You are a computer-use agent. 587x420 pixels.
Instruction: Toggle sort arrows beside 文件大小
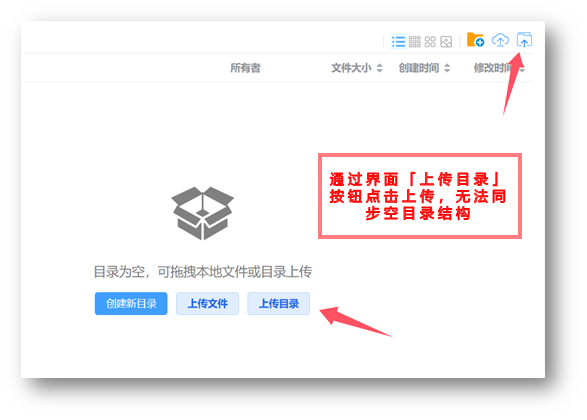tap(379, 68)
